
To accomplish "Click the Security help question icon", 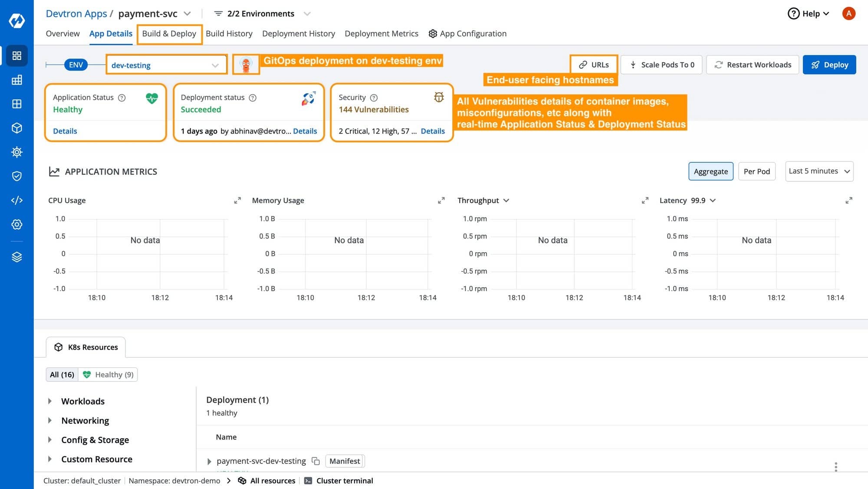I will coord(374,98).
